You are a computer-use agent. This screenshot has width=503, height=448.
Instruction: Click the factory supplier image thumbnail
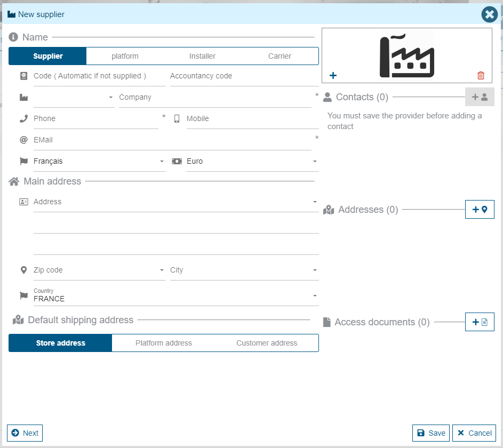(x=406, y=55)
